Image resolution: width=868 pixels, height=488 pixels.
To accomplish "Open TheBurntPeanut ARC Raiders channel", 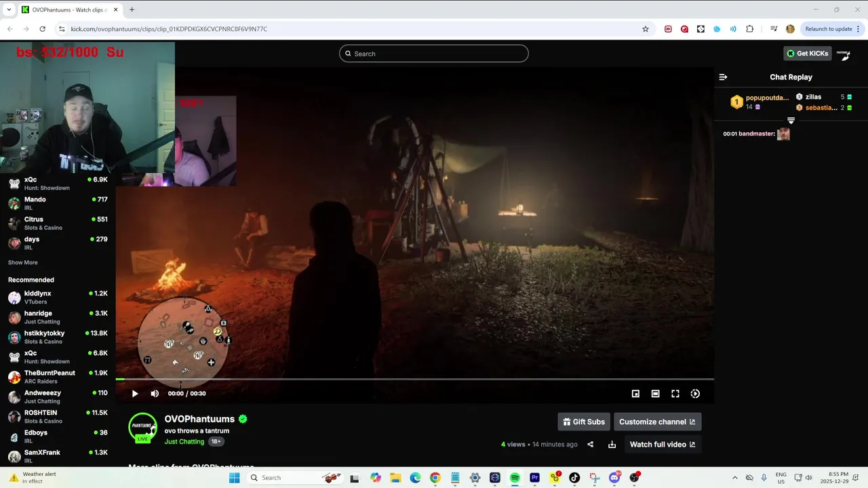I will click(x=58, y=377).
